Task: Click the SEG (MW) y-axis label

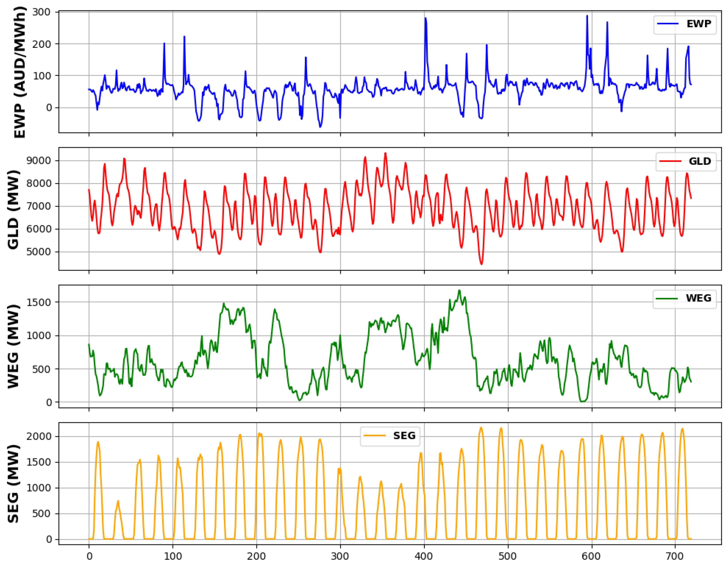Action: point(13,484)
